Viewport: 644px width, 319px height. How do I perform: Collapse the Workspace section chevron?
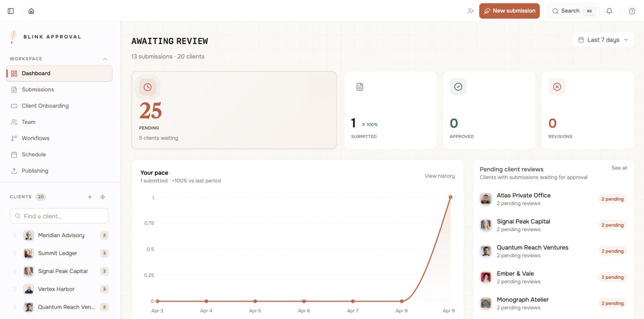point(105,59)
